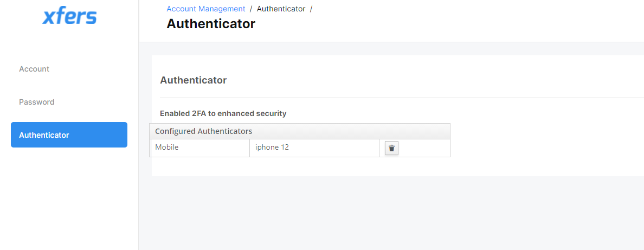Viewport: 644px width, 250px height.
Task: Select the iphone 12 device name cell
Action: (314, 148)
